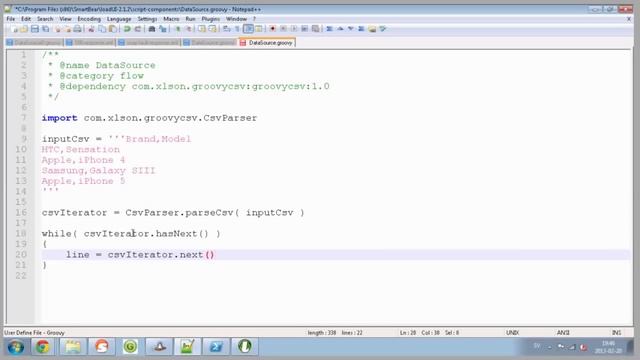Save current recorded macro icon
The image size is (640, 360).
pyautogui.click(x=316, y=29)
